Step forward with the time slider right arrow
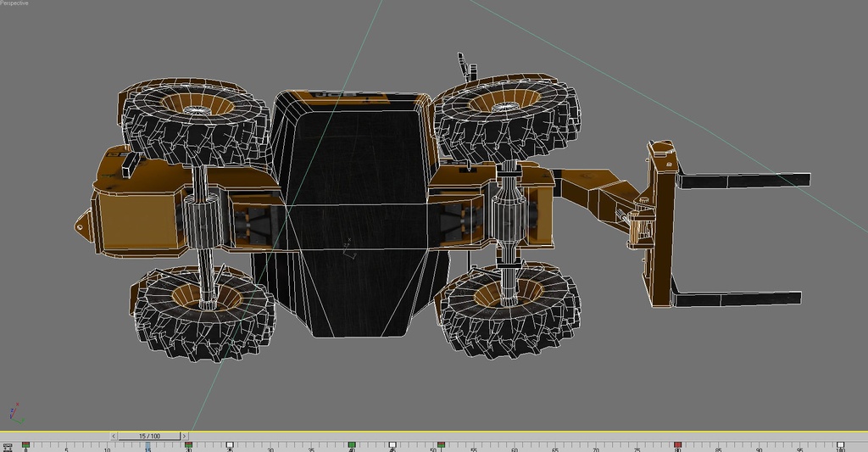Viewport: 868px width, 452px height. [186, 437]
